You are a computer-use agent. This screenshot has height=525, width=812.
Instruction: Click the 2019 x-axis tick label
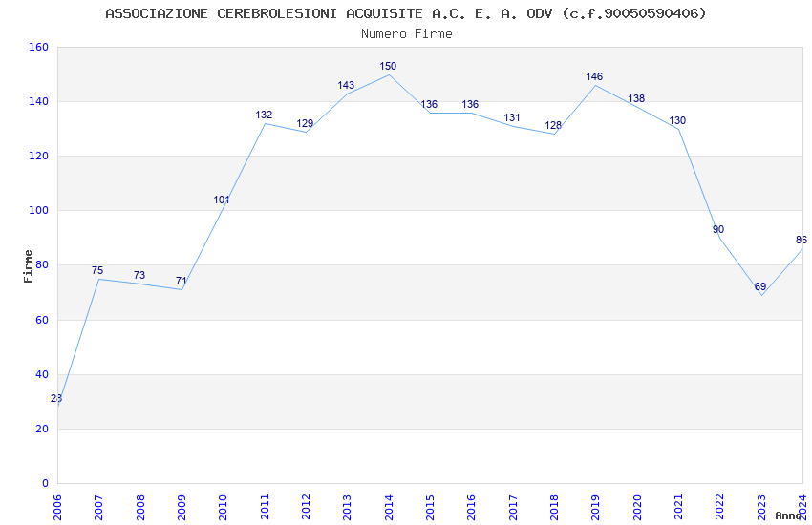click(x=595, y=508)
